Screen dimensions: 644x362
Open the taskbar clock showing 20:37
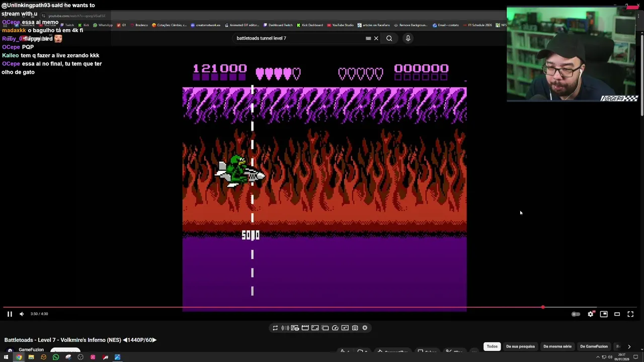tap(621, 357)
